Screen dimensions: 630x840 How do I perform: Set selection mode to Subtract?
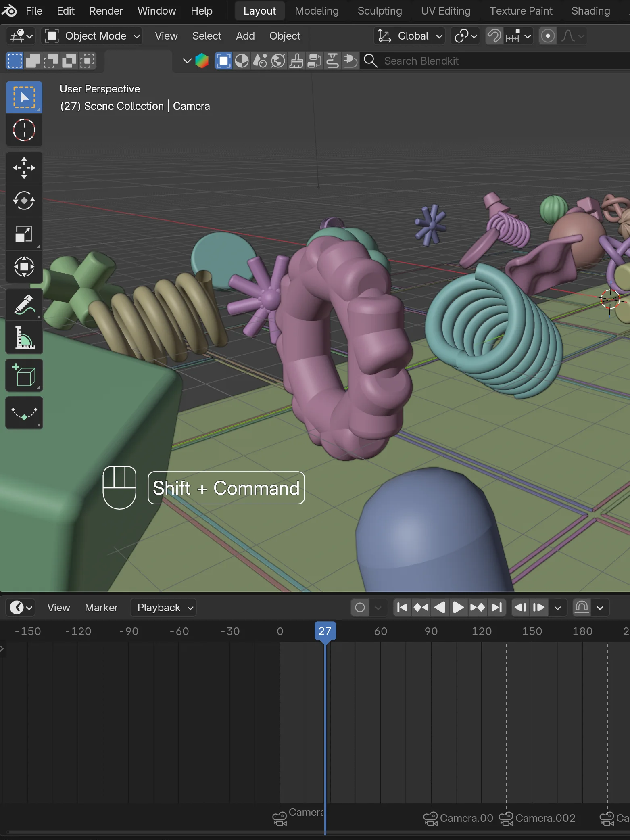[x=51, y=61]
